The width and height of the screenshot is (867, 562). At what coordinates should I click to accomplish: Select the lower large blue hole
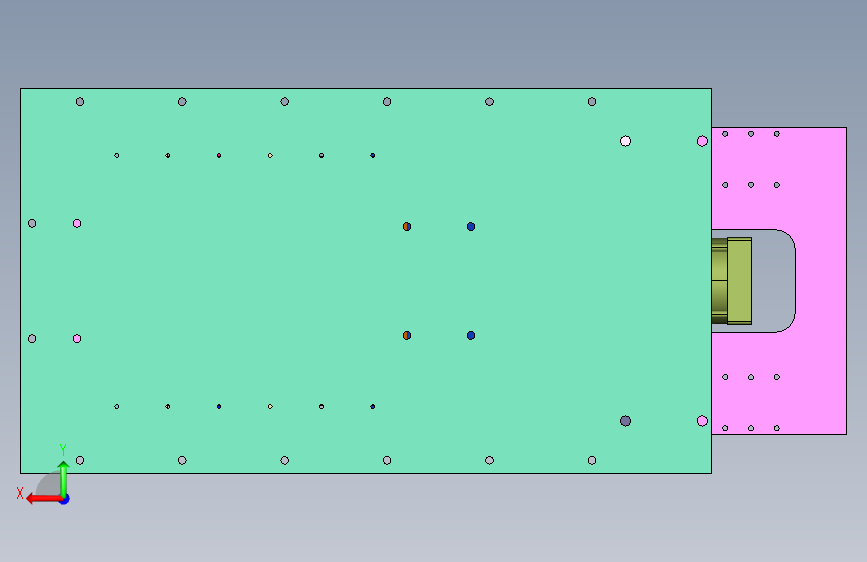(x=471, y=335)
